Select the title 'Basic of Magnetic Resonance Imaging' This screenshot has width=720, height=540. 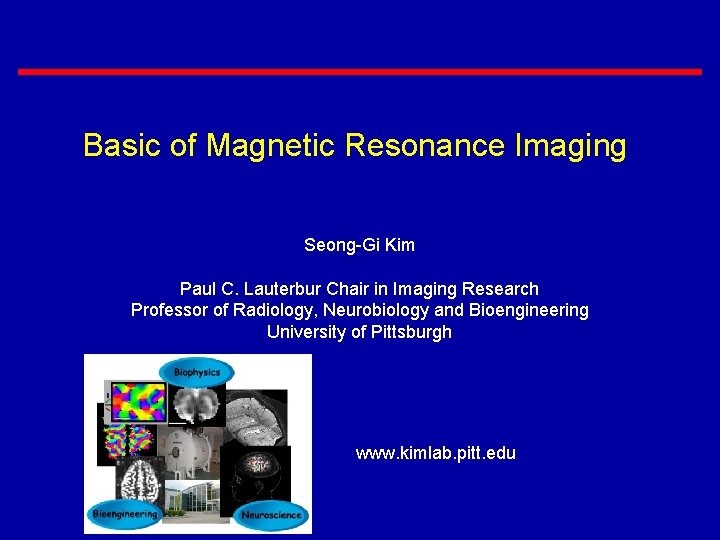tap(354, 146)
